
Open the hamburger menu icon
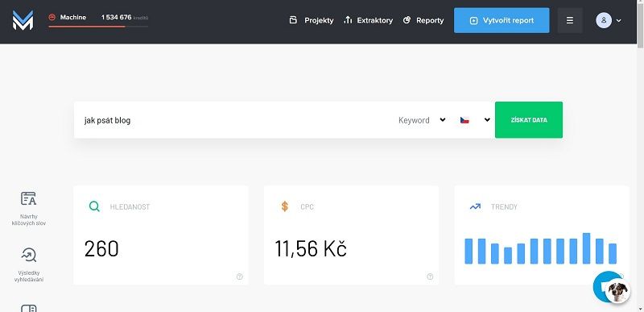click(570, 20)
